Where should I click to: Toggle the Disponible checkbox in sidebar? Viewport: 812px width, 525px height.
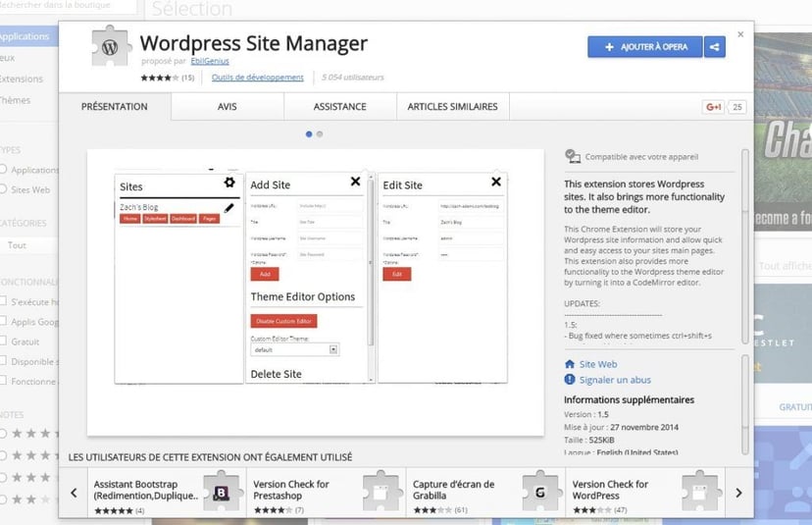click(3, 361)
